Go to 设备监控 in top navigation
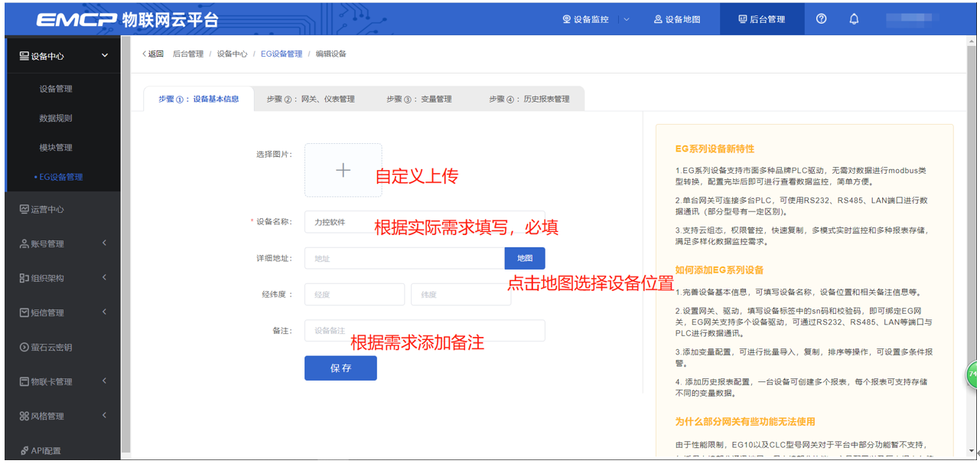Image resolution: width=980 pixels, height=464 pixels. tap(586, 20)
